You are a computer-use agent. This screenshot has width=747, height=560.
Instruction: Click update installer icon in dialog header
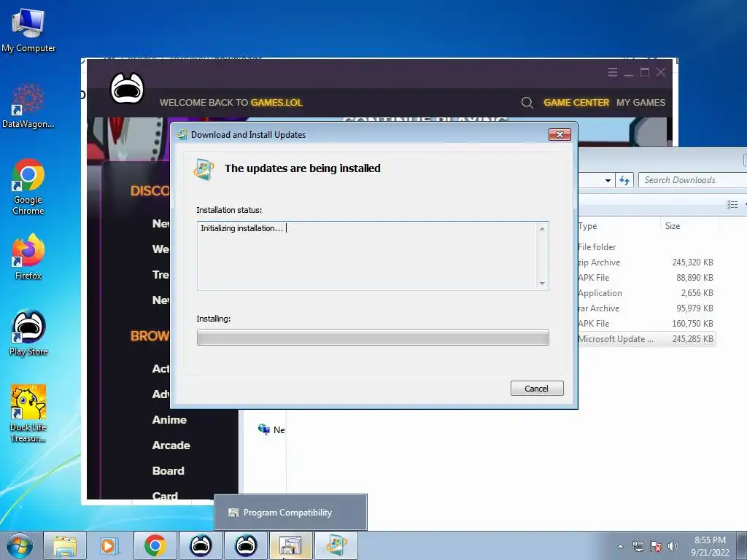(x=204, y=169)
